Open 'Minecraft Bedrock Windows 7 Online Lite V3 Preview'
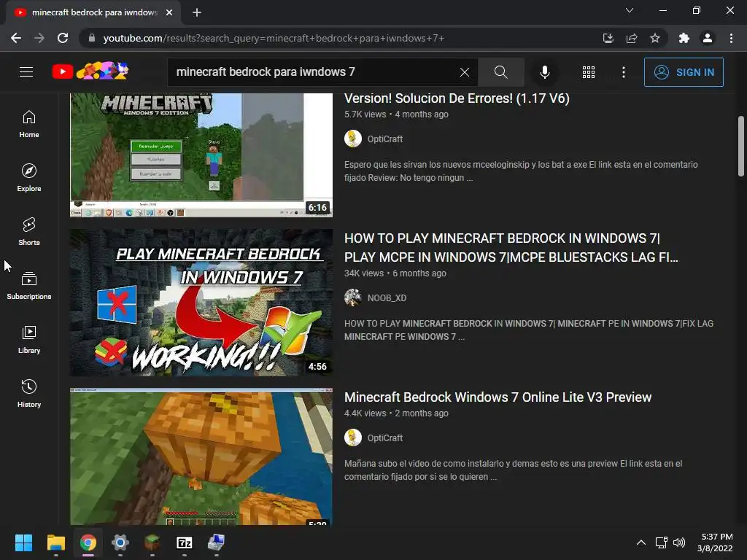747x560 pixels. click(498, 397)
